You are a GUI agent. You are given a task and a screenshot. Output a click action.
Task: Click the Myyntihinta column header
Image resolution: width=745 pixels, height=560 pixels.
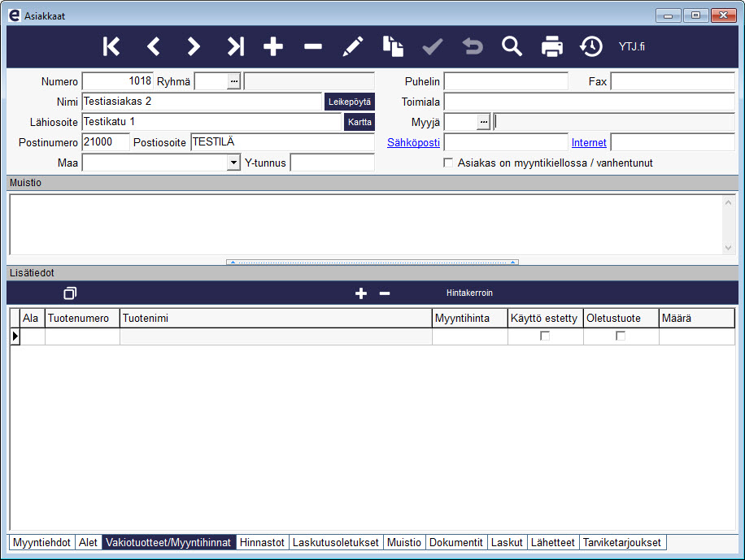(x=470, y=319)
